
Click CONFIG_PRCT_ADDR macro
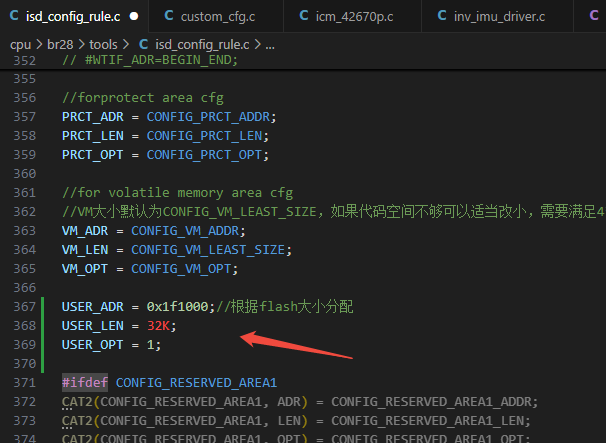pos(208,117)
